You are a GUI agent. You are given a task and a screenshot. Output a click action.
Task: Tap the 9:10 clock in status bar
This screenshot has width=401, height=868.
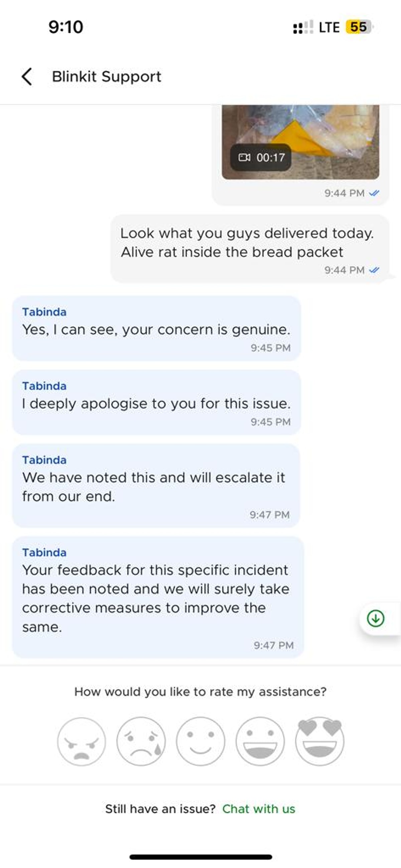(x=66, y=27)
